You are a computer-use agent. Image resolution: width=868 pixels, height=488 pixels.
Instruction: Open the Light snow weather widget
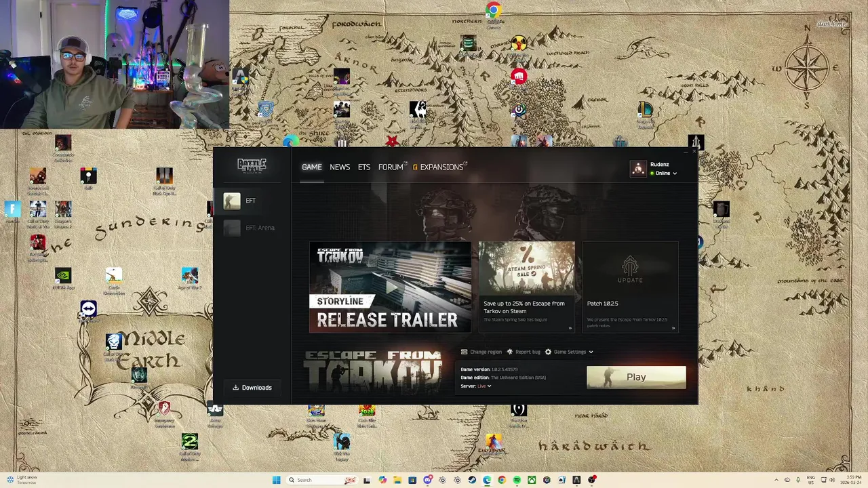[22, 480]
